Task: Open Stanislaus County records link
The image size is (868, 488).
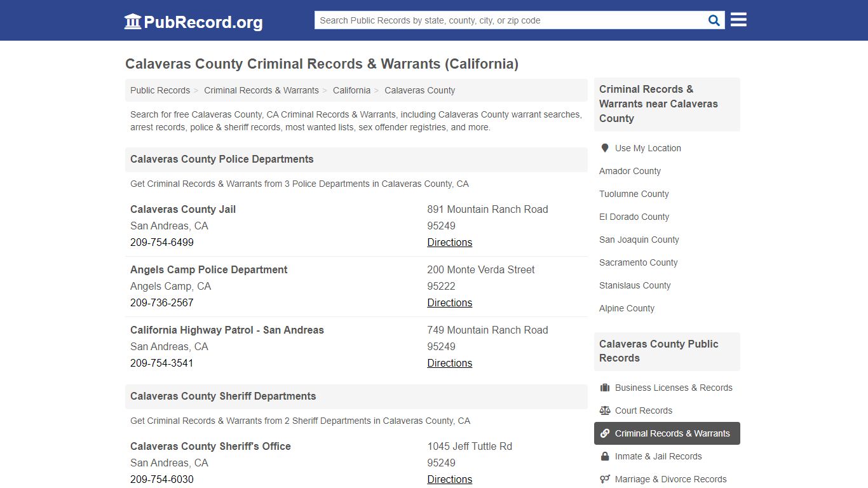Action: click(x=635, y=285)
